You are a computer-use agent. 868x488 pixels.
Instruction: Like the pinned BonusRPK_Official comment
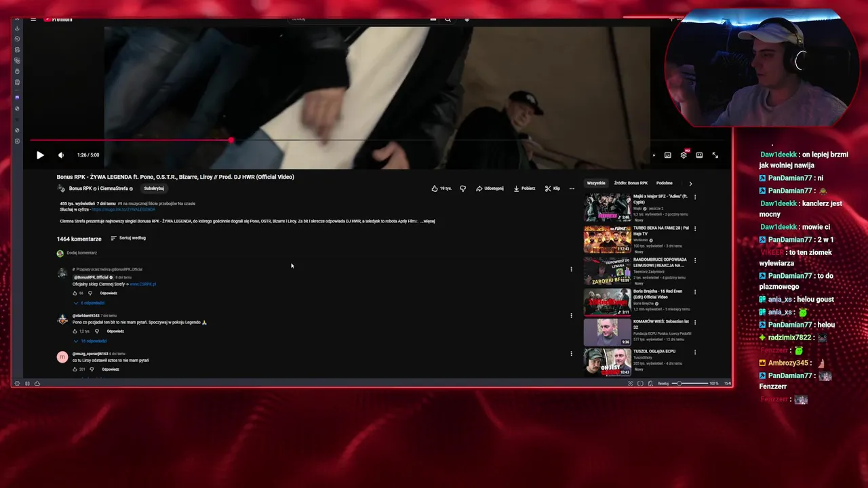click(x=75, y=293)
